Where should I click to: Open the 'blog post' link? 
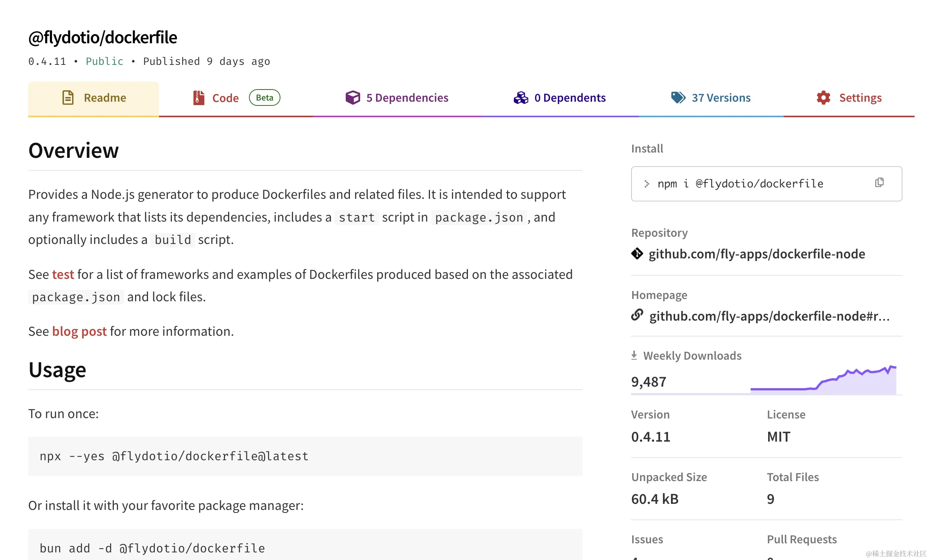click(x=79, y=331)
